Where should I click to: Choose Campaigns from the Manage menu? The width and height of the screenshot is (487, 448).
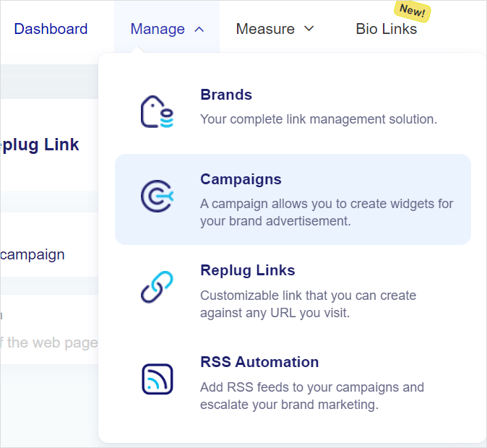pos(293,199)
